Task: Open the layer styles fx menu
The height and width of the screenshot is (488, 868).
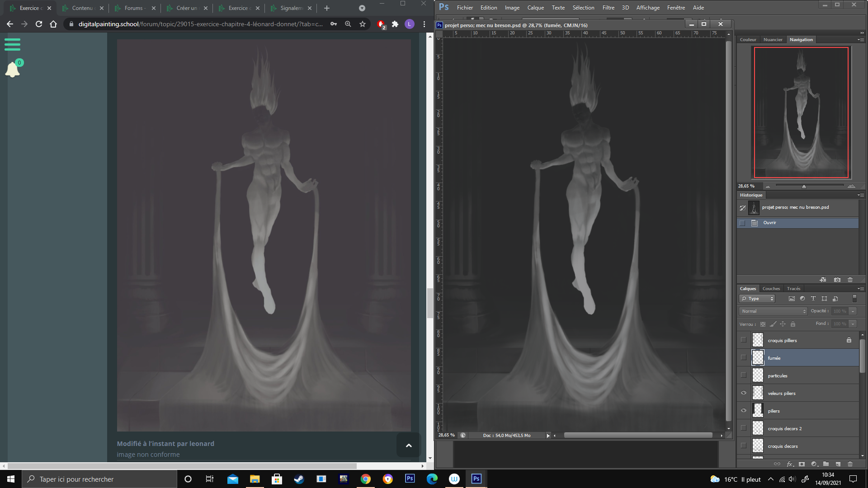Action: point(789,464)
